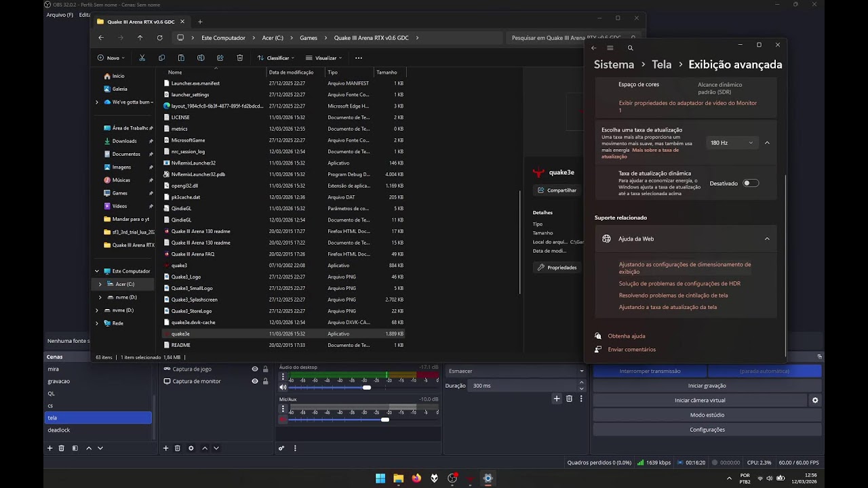Open Solução de problemas de configurações de HDR
Image resolution: width=868 pixels, height=488 pixels.
point(679,284)
